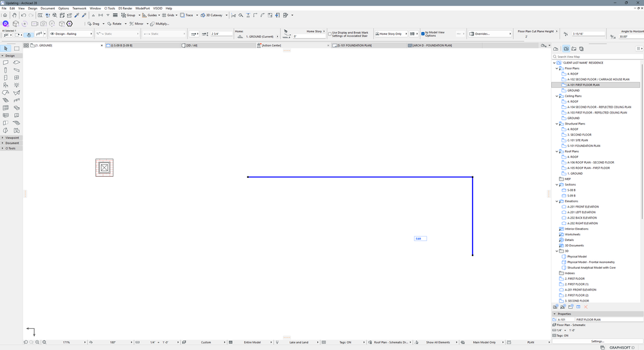Image resolution: width=644 pixels, height=350 pixels.
Task: Select the Railing tool in toolbox
Action: click(x=16, y=101)
